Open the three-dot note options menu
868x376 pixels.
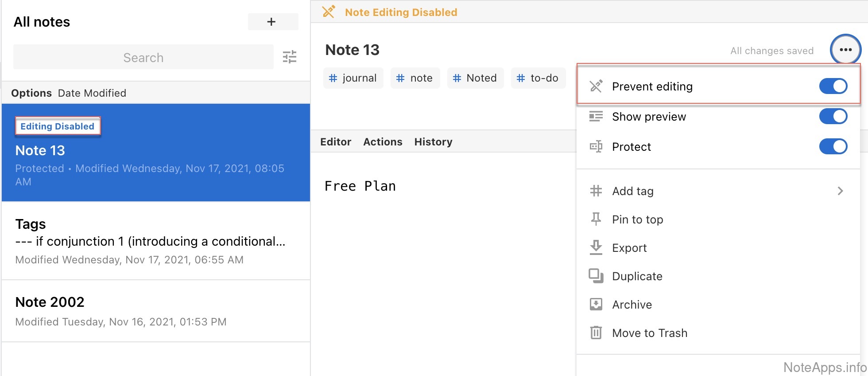[845, 50]
